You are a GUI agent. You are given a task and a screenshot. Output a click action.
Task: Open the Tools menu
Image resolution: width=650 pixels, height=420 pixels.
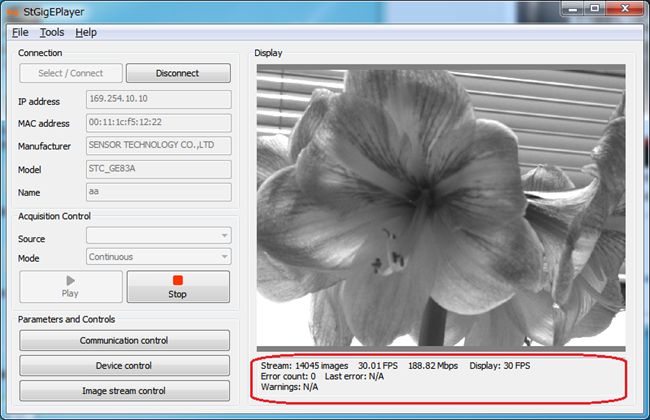(x=51, y=32)
